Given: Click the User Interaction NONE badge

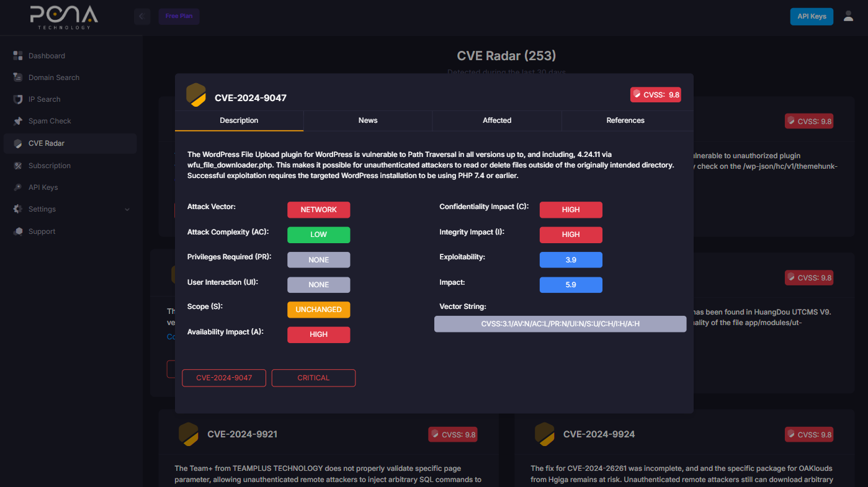Looking at the screenshot, I should (x=318, y=285).
